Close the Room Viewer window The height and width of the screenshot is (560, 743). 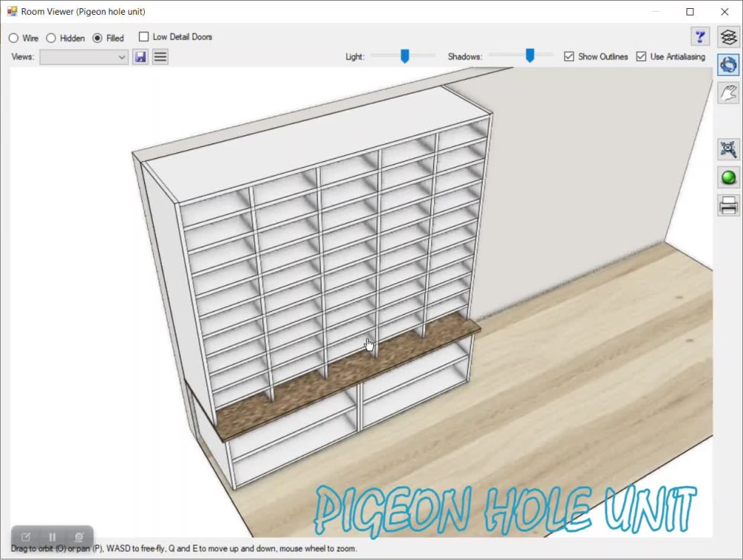pyautogui.click(x=724, y=11)
